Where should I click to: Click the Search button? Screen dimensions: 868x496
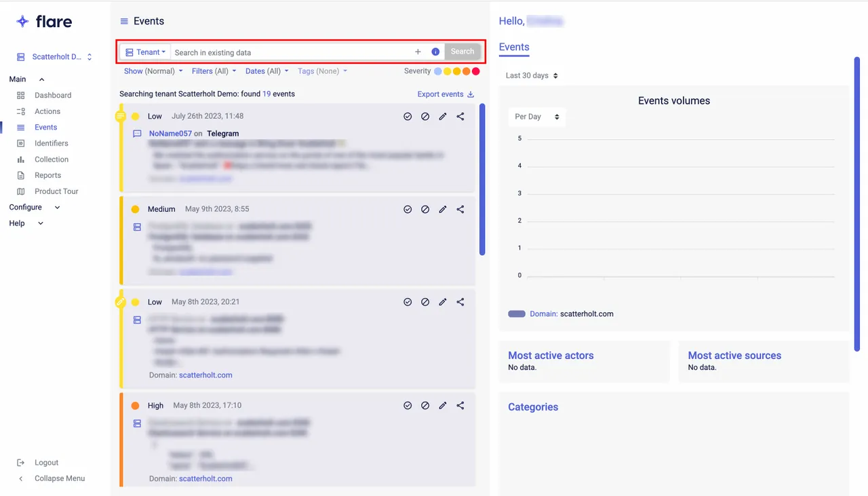[x=462, y=51]
